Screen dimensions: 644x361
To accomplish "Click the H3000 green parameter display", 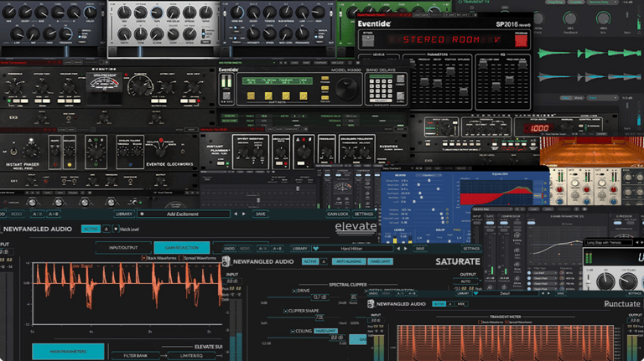I will [x=278, y=80].
